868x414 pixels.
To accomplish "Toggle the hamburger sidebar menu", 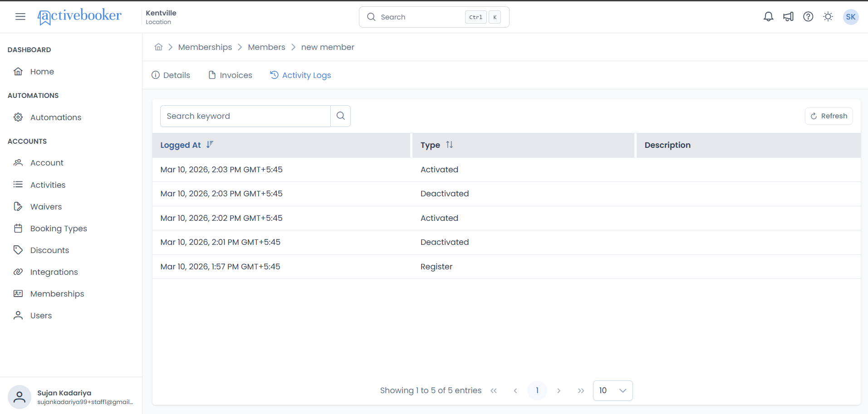I will coord(20,17).
